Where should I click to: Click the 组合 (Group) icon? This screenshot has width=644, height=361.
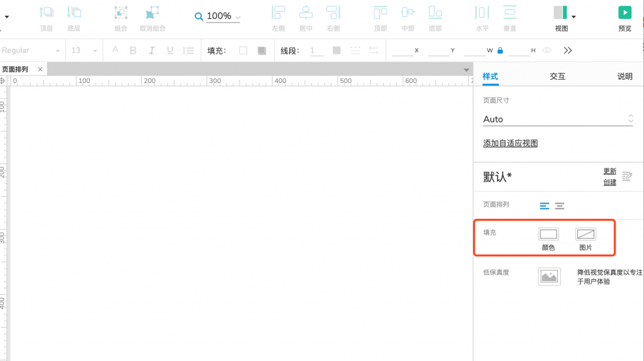point(121,13)
